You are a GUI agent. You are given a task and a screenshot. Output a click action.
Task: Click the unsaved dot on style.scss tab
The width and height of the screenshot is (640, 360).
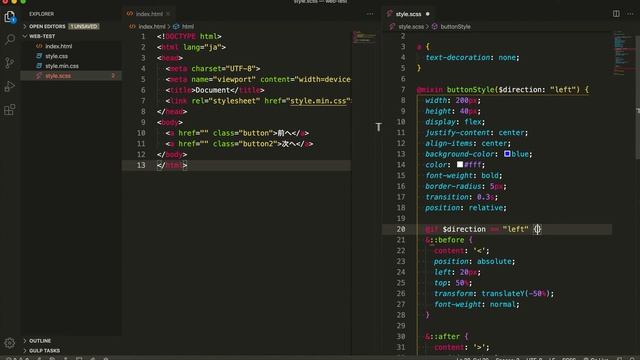(428, 14)
